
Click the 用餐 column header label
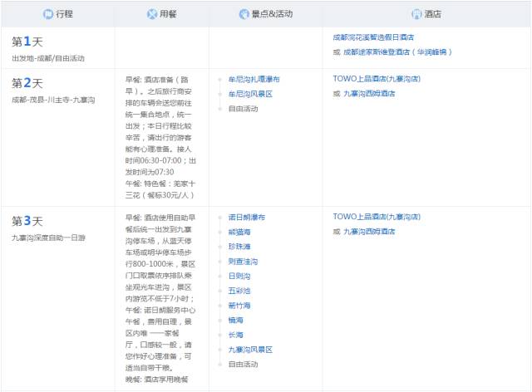pyautogui.click(x=168, y=14)
